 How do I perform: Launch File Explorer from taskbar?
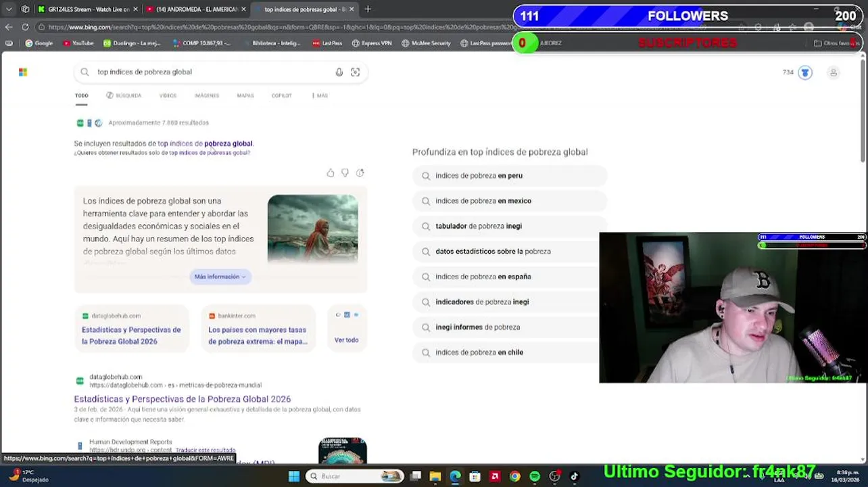point(435,476)
